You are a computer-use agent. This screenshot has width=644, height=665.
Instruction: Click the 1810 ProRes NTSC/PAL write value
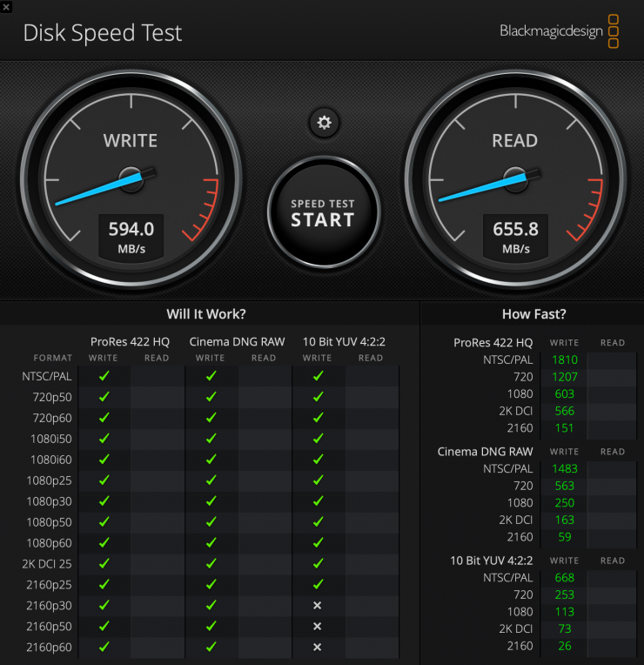tap(564, 360)
